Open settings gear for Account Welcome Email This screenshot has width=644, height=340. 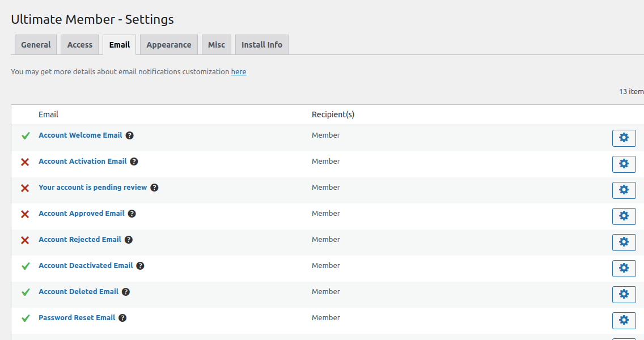click(624, 138)
